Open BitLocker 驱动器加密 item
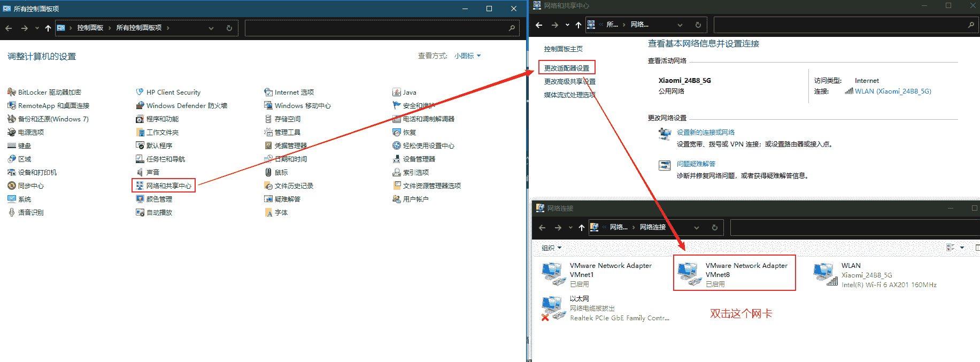The width and height of the screenshot is (980, 362). [x=49, y=93]
